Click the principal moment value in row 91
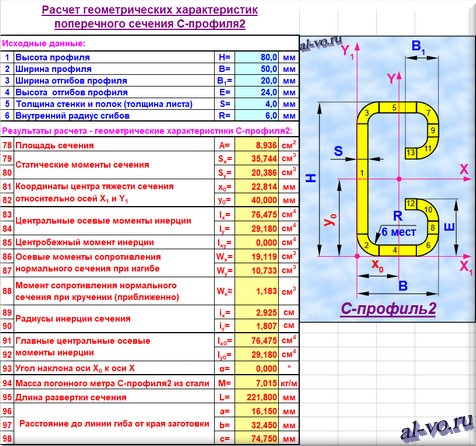Viewport: 476px width, 446px height. (256, 340)
